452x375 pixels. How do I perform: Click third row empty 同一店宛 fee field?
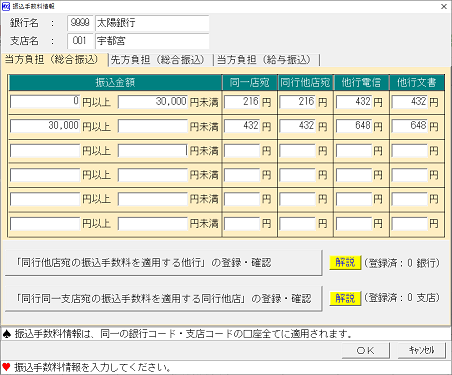coord(242,151)
